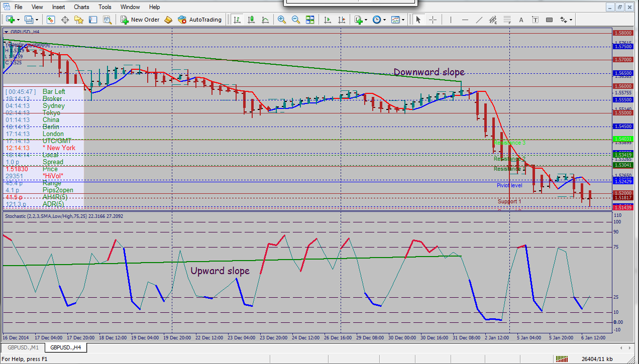
Task: Switch chart to Bar Chart mode
Action: point(237,20)
